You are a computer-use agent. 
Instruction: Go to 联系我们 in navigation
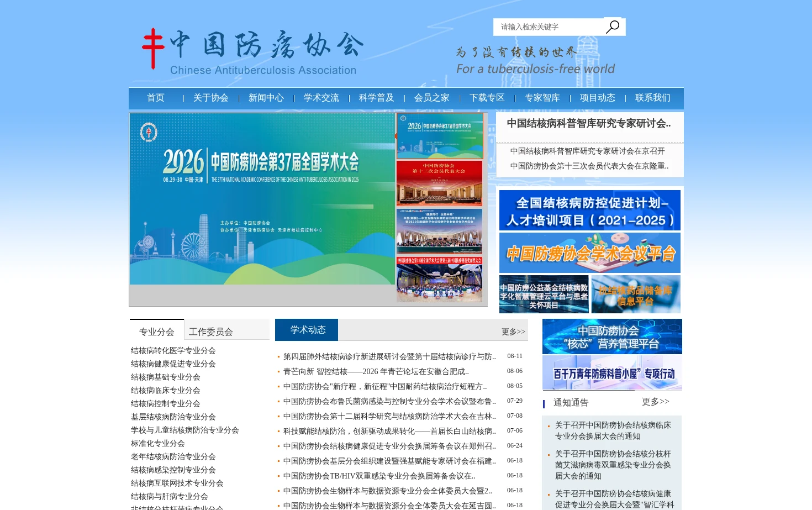653,98
